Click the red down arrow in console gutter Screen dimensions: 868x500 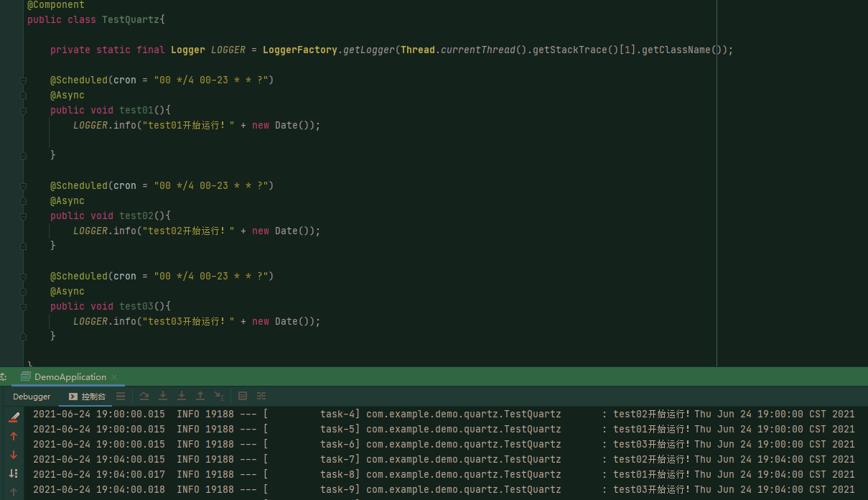pos(14,455)
